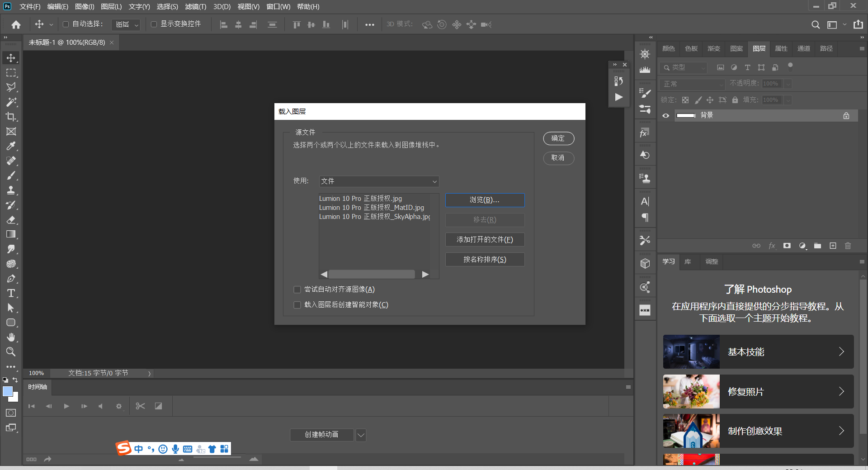The width and height of the screenshot is (868, 470).
Task: Expand the 基本技能 tutorial item
Action: tap(758, 351)
